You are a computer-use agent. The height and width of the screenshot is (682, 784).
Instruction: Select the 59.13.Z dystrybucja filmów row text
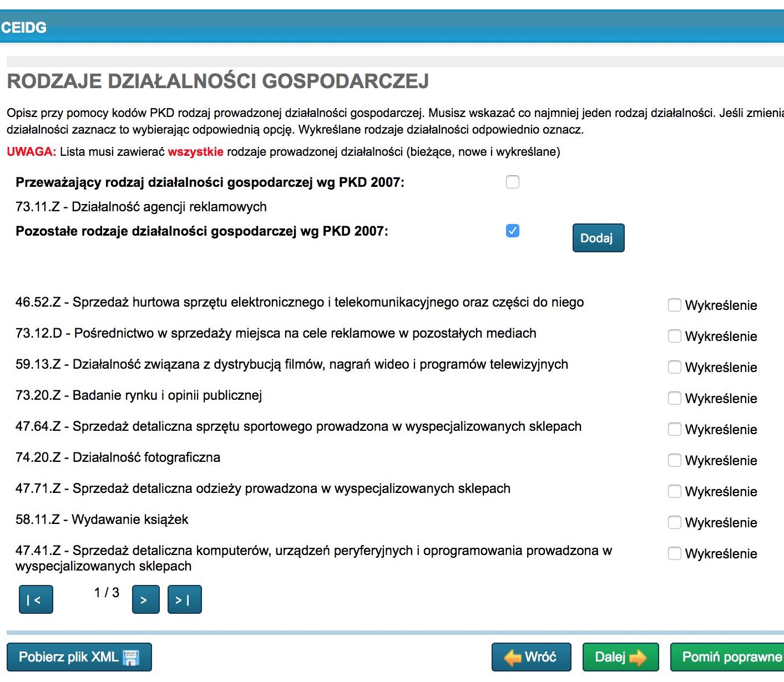[x=292, y=364]
